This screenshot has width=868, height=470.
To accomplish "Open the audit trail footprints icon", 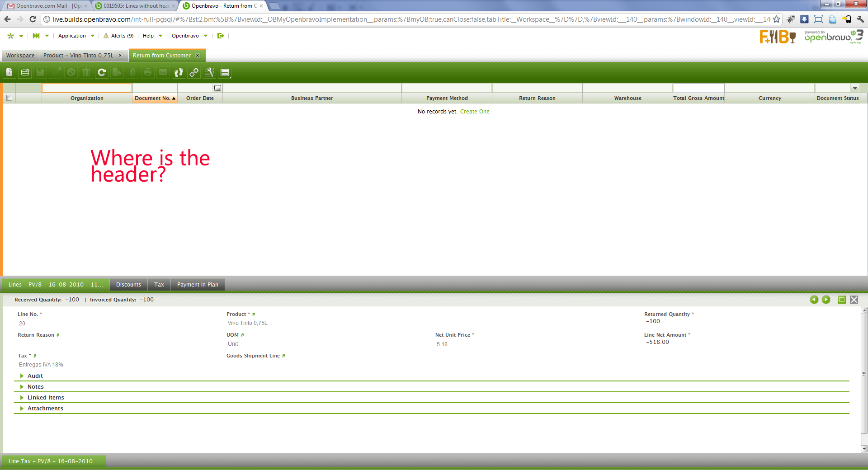I will (179, 72).
